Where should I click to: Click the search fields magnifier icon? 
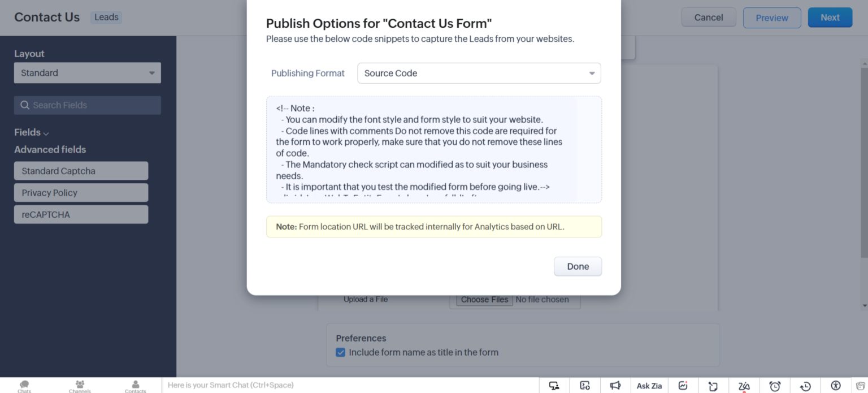(25, 105)
